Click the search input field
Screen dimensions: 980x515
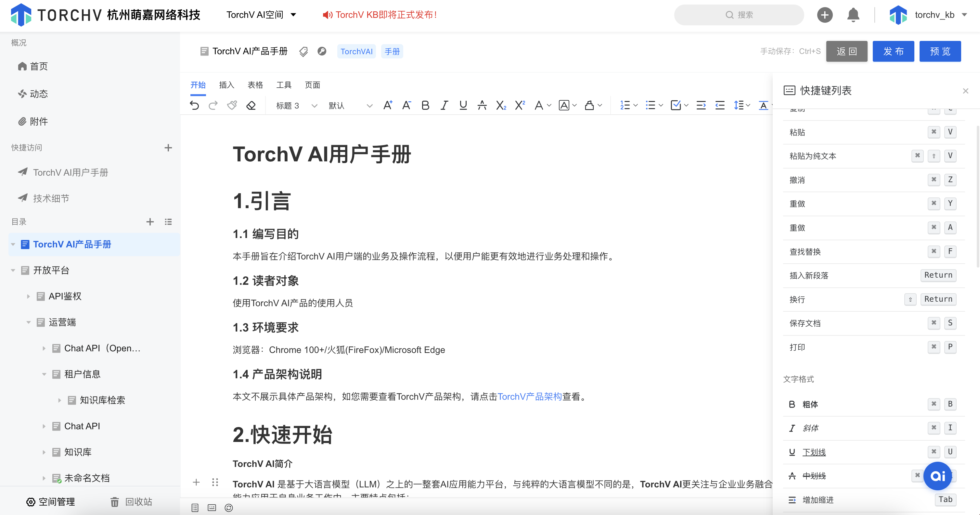[739, 15]
